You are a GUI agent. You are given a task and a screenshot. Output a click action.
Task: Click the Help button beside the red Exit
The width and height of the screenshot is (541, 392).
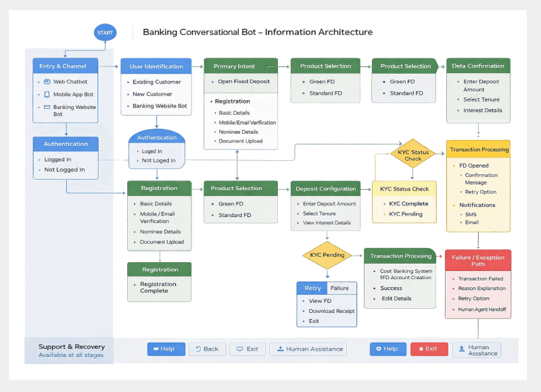click(x=387, y=349)
